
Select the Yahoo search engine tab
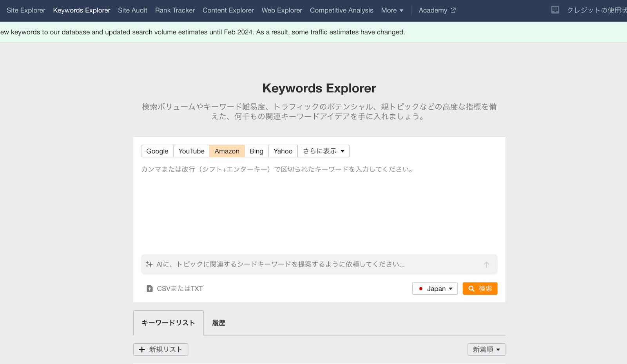283,151
